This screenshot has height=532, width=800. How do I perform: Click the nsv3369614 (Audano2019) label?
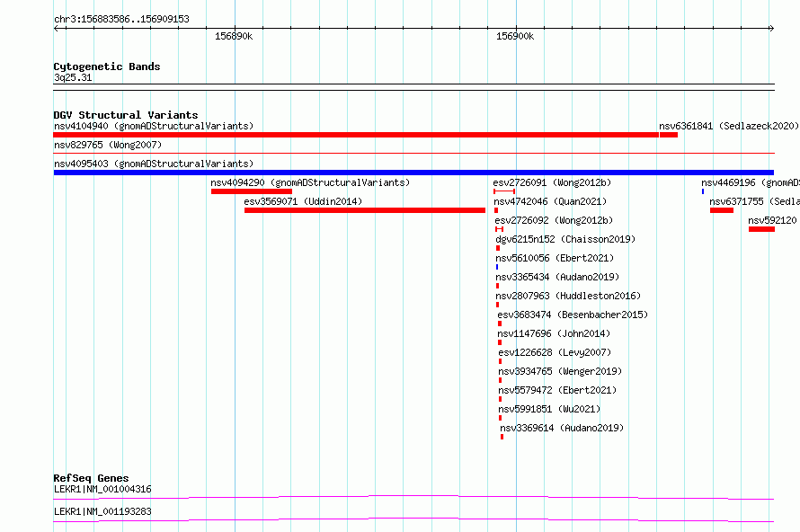pos(562,428)
